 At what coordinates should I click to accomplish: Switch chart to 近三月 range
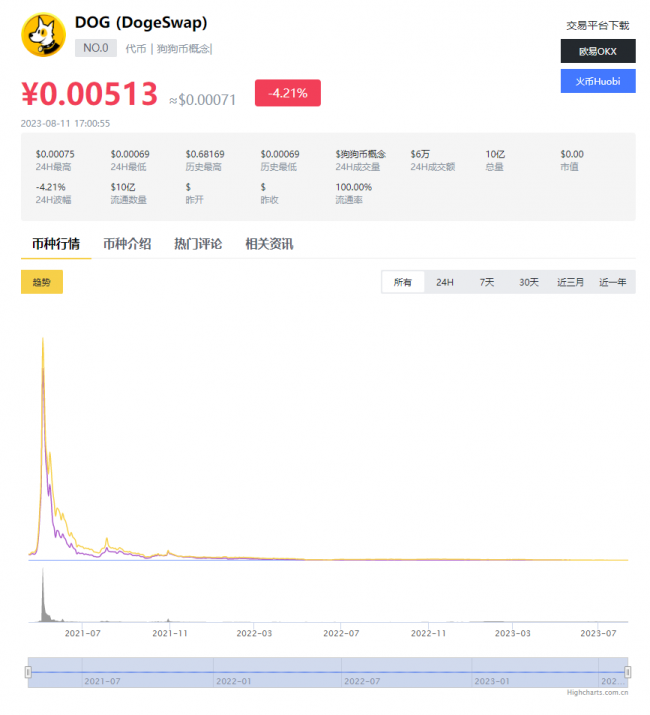coord(571,282)
